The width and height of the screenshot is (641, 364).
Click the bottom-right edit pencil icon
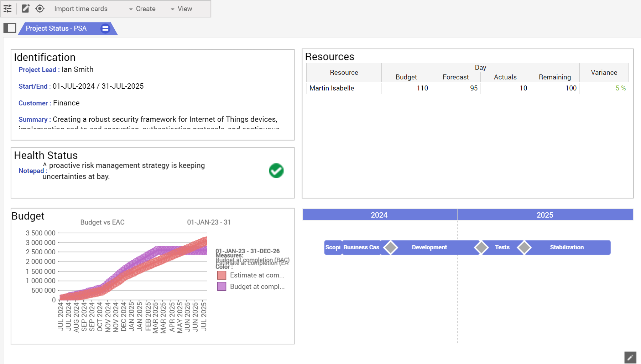pyautogui.click(x=630, y=358)
